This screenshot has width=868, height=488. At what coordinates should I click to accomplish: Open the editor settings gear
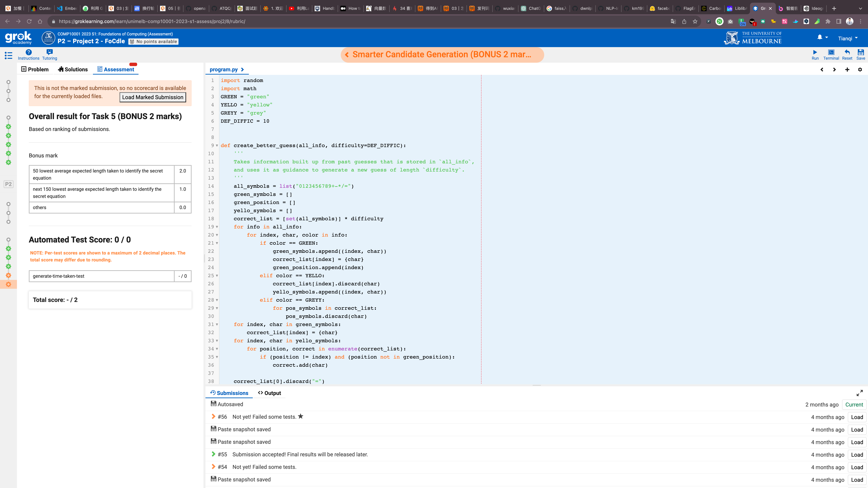coord(860,70)
